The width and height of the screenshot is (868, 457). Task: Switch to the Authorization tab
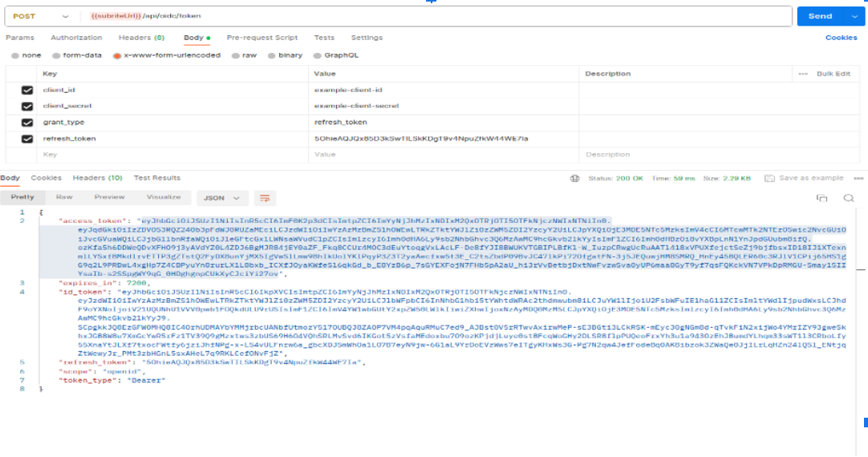pyautogui.click(x=76, y=38)
